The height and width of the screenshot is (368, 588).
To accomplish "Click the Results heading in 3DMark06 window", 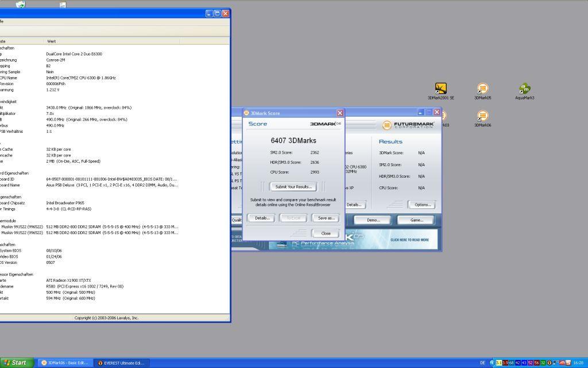I will [390, 141].
